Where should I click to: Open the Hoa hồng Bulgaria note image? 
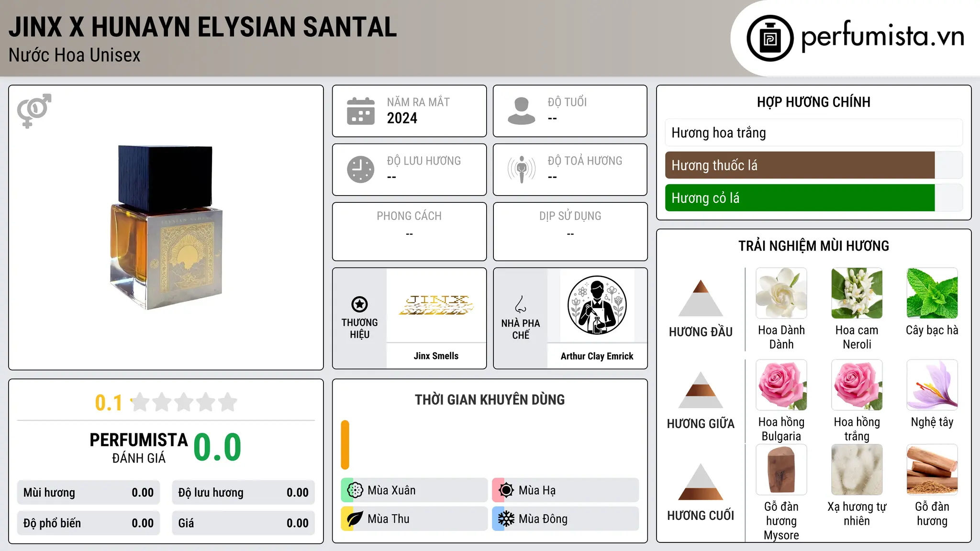(781, 385)
